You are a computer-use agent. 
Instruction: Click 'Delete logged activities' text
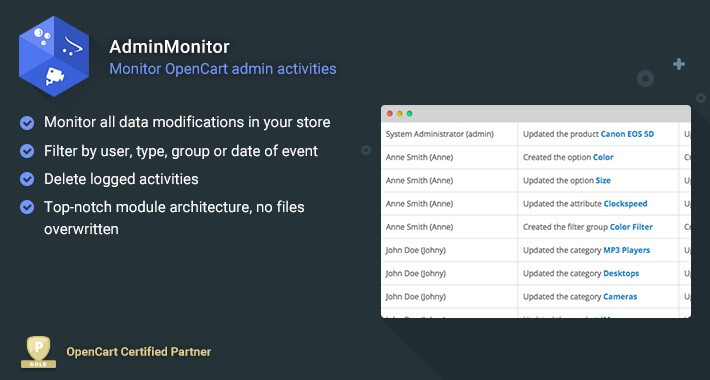[121, 179]
